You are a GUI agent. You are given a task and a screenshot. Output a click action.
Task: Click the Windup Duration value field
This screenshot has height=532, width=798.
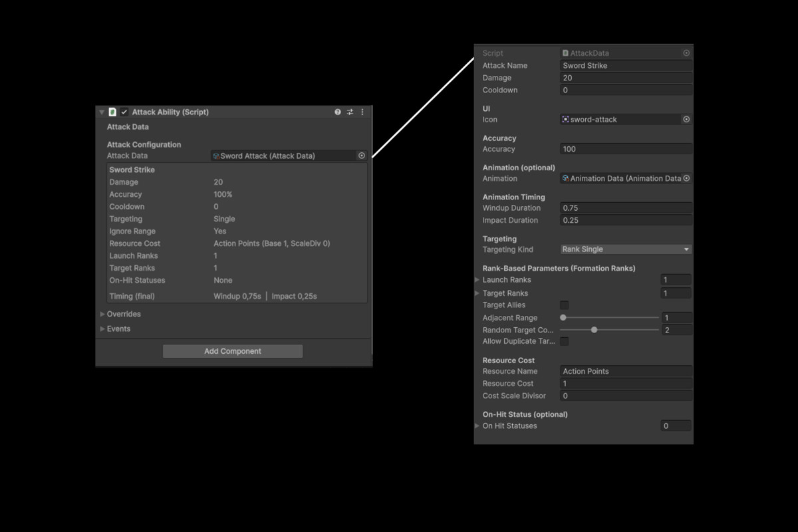(x=625, y=207)
